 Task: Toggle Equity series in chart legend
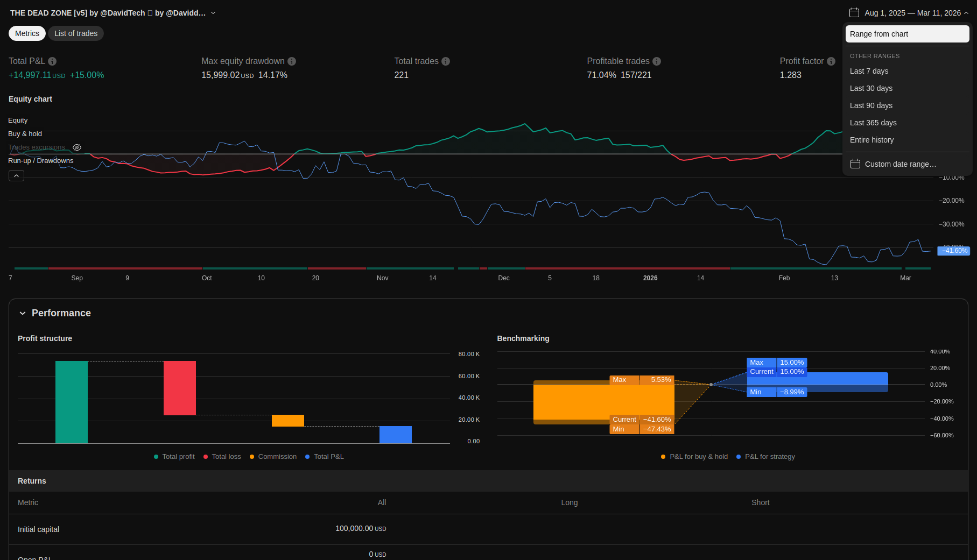[x=18, y=120]
